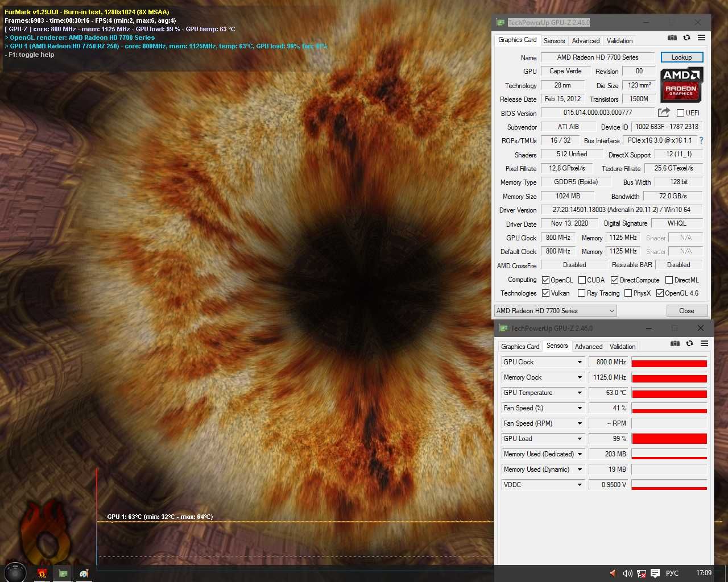Screen dimensions: 728x582
Task: Open Validation tab in upper GPU-Z window
Action: tap(619, 41)
